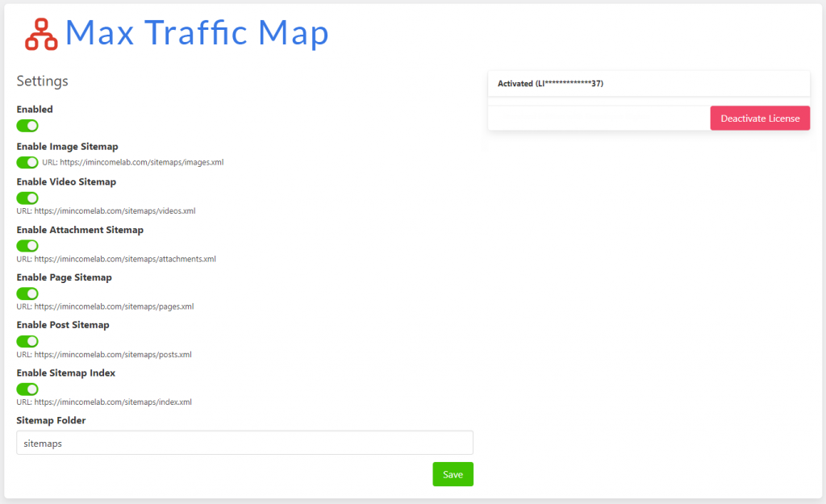Click the Save button
The width and height of the screenshot is (826, 504).
(x=453, y=474)
